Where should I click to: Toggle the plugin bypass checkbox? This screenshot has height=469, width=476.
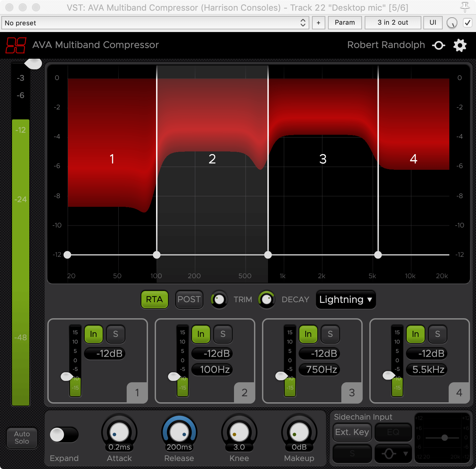tap(467, 23)
